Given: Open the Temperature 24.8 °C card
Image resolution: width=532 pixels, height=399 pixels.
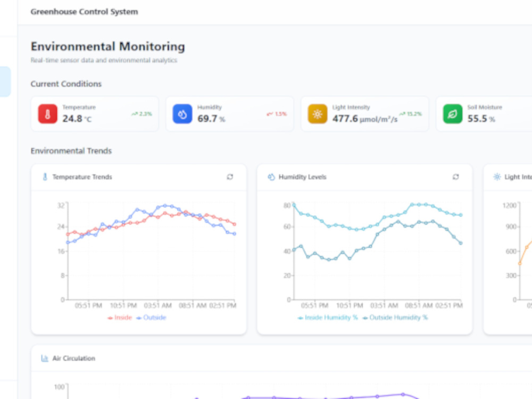Looking at the screenshot, I should (95, 114).
